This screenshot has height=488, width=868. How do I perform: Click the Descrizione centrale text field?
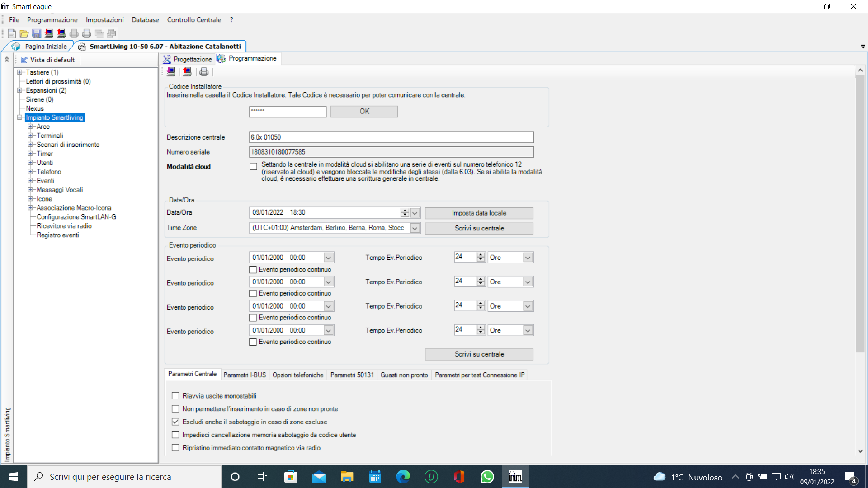click(391, 137)
